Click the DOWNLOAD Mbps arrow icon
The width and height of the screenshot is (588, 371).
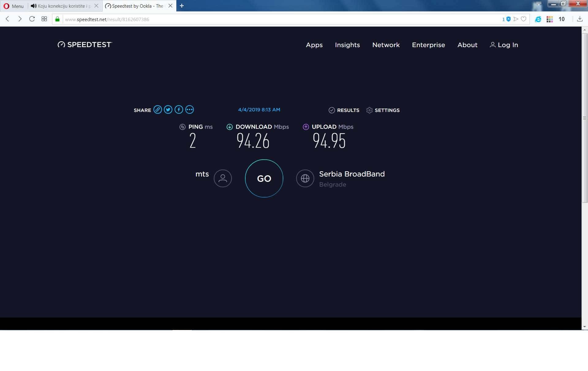click(229, 127)
